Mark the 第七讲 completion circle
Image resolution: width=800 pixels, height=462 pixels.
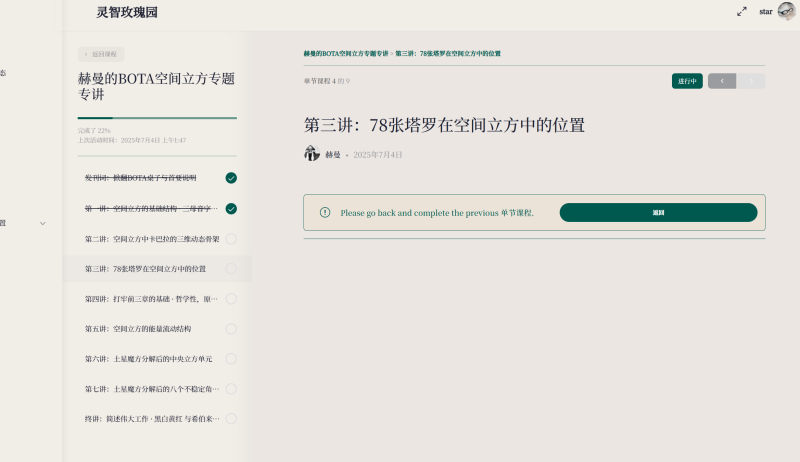click(231, 389)
